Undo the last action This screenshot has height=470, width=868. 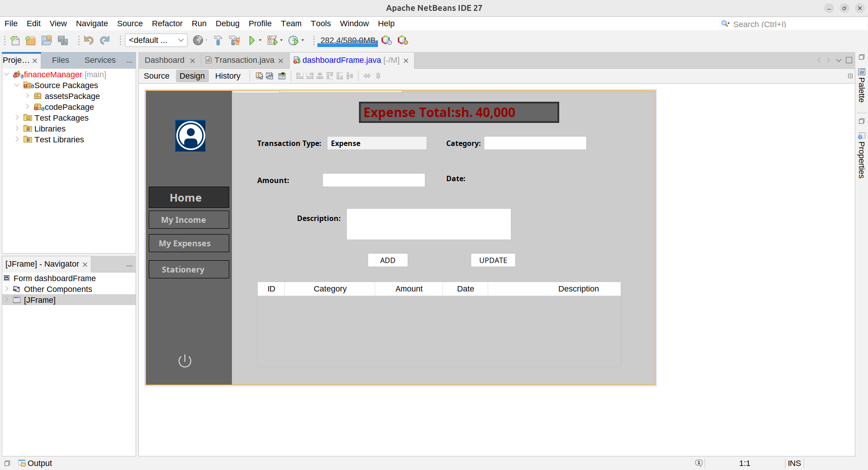89,40
